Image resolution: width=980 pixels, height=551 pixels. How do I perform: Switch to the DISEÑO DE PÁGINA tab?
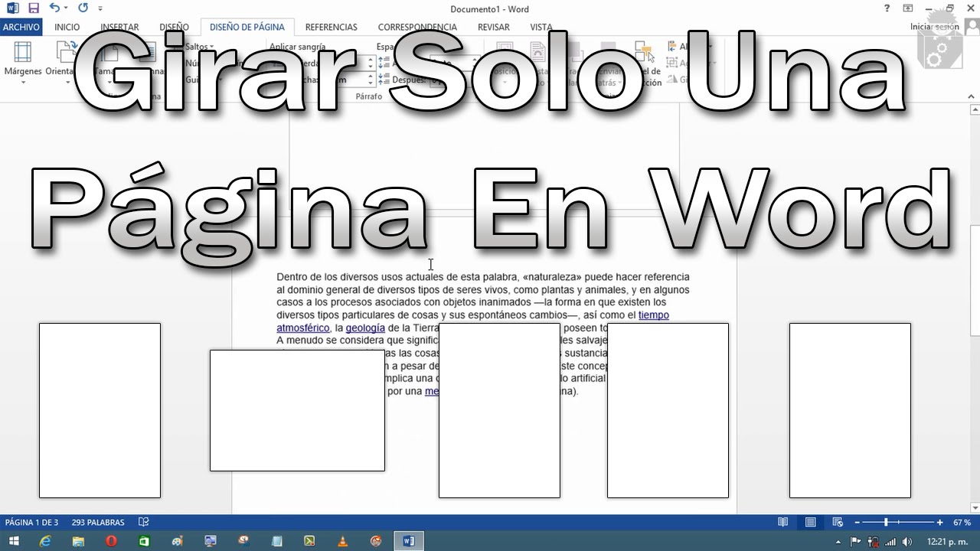click(247, 27)
